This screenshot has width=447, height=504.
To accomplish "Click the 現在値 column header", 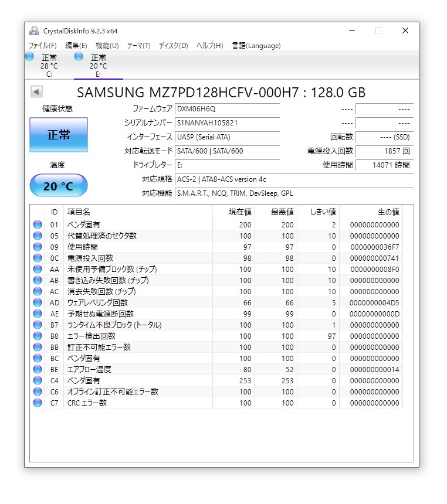I will tap(233, 212).
